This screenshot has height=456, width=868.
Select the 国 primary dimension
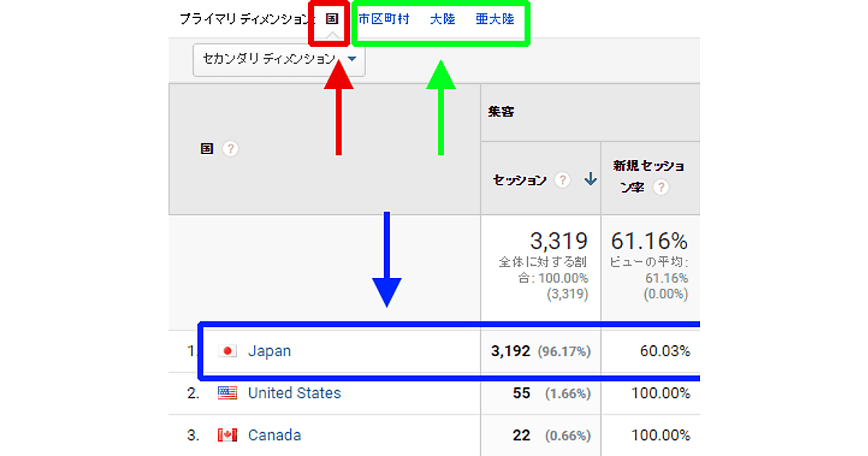click(331, 20)
